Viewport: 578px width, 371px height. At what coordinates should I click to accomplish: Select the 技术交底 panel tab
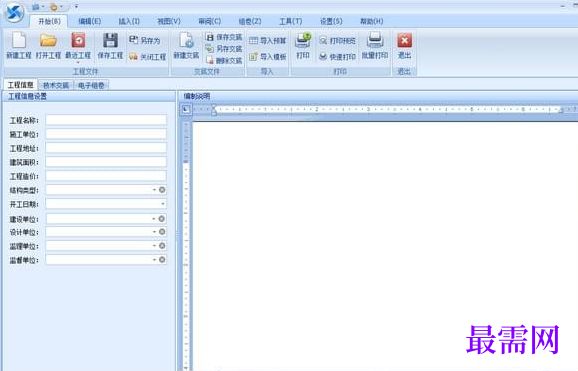tap(56, 86)
